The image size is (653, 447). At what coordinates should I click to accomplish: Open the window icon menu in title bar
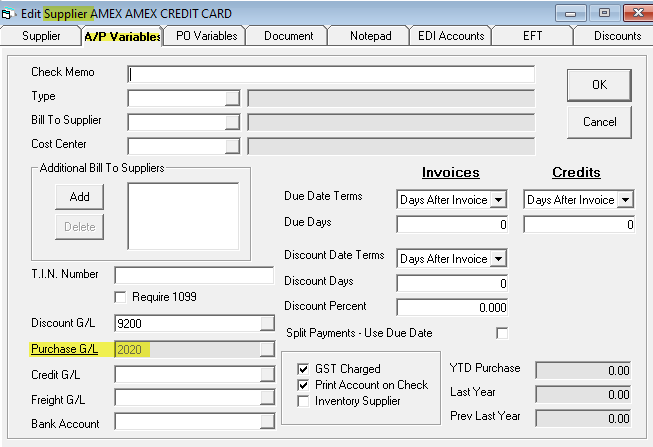7,14
